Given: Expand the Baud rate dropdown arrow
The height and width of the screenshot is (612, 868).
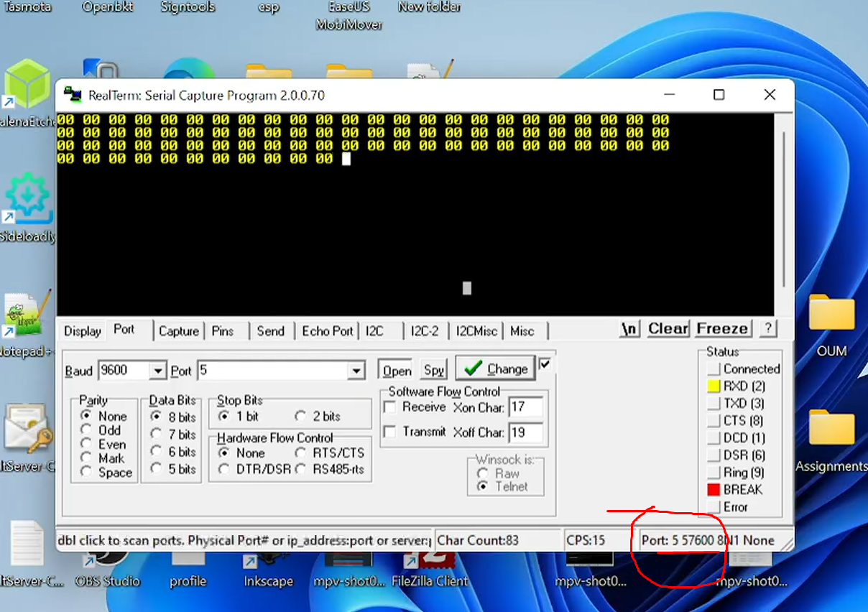Looking at the screenshot, I should [158, 371].
